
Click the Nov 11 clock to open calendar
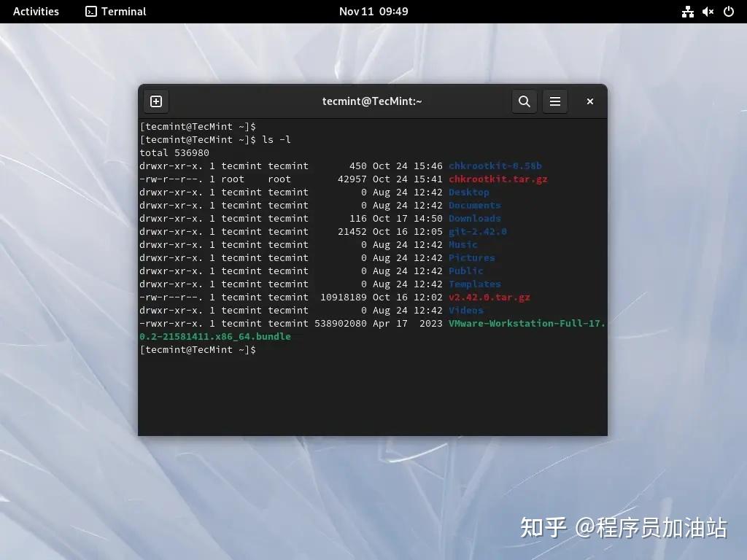click(x=373, y=12)
